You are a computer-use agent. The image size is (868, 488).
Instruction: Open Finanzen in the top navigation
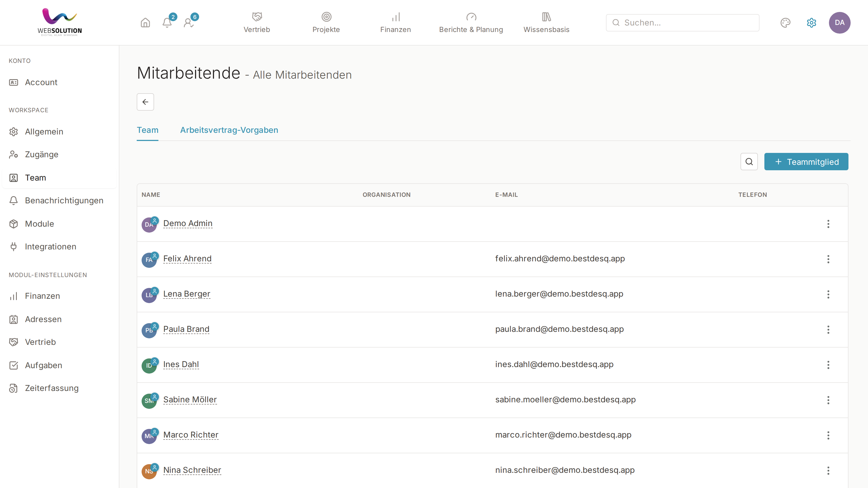click(395, 23)
